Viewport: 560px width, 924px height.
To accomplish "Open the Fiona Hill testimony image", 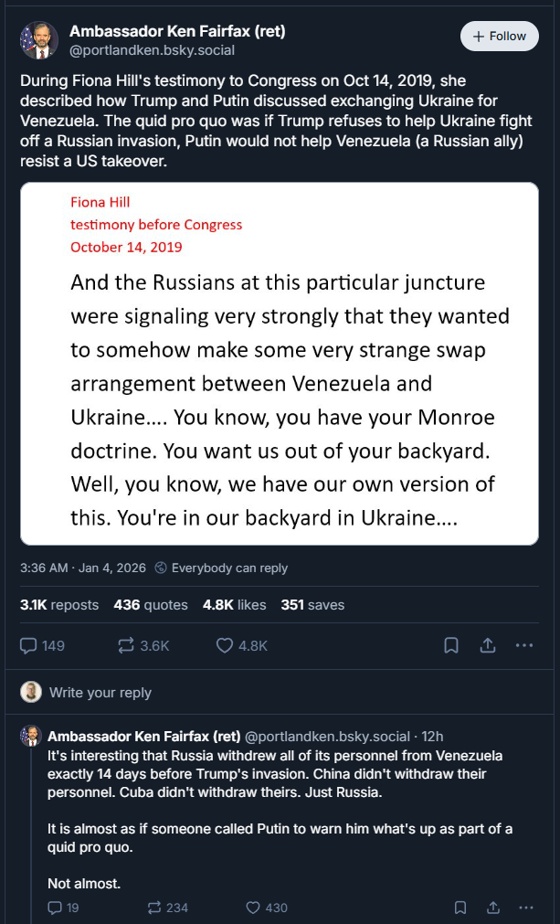I will 280,364.
